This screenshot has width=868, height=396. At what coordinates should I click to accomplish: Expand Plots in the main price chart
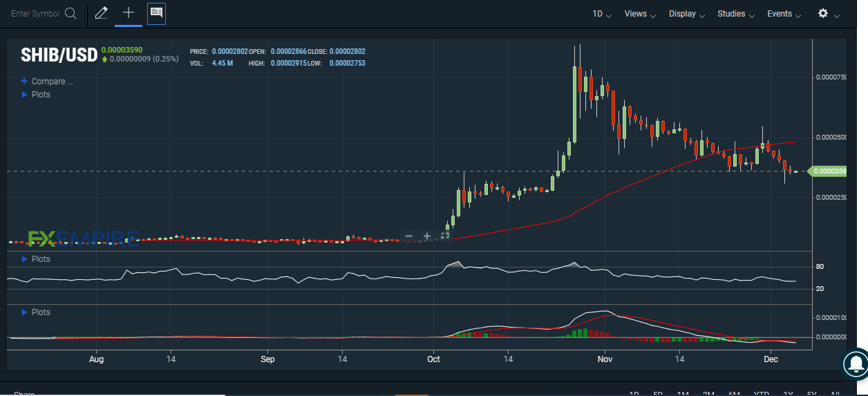click(x=36, y=95)
